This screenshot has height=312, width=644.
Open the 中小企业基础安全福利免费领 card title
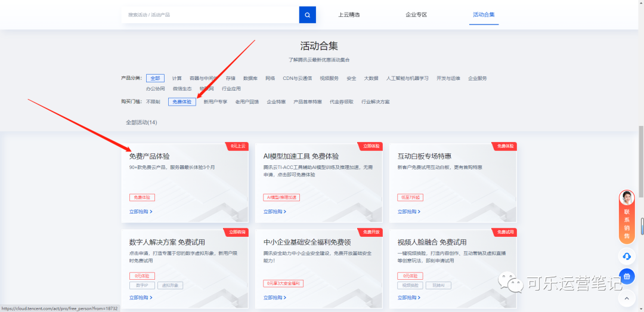point(307,242)
